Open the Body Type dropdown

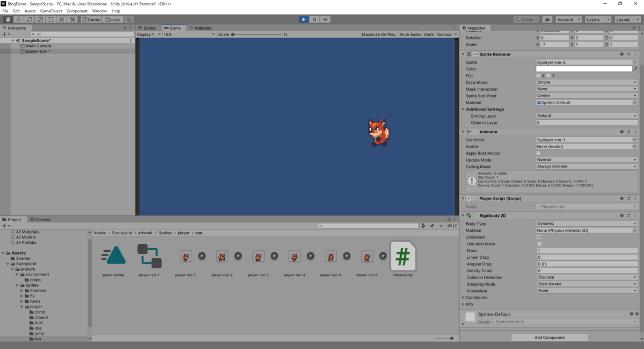587,223
